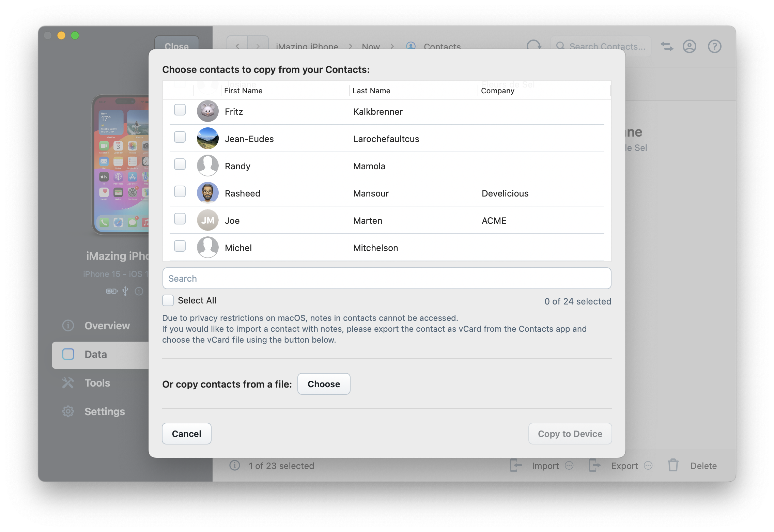The height and width of the screenshot is (532, 774).
Task: Click the info icon near selection count
Action: [235, 465]
